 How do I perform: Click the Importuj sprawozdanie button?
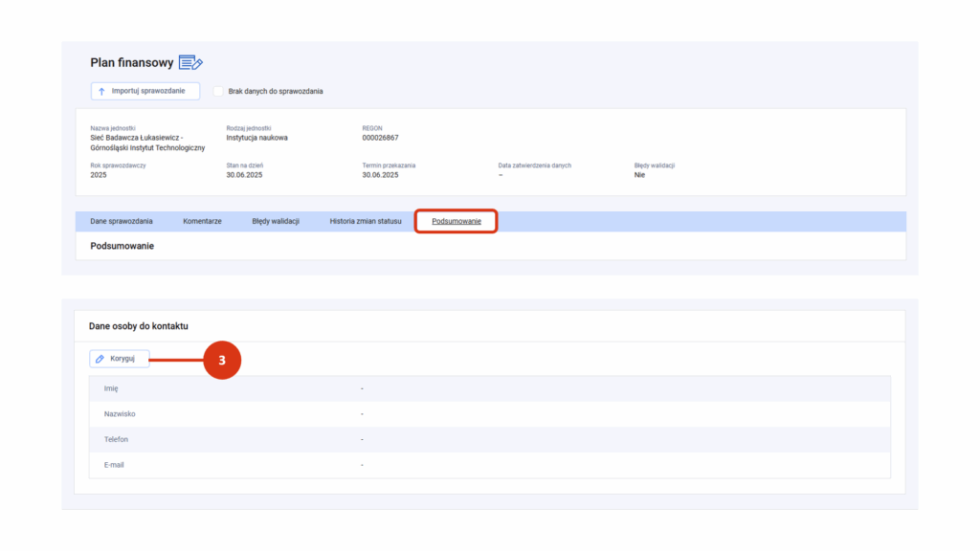click(x=145, y=91)
